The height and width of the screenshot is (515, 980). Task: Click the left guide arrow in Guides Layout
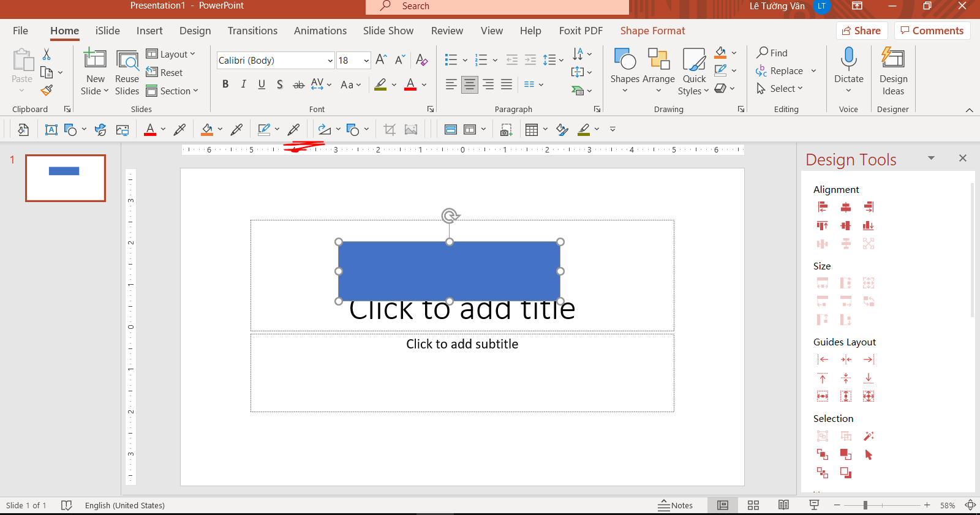(823, 359)
